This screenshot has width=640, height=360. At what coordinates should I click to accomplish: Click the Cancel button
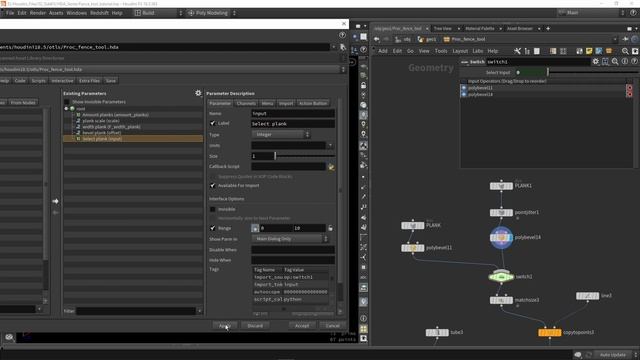pyautogui.click(x=333, y=326)
